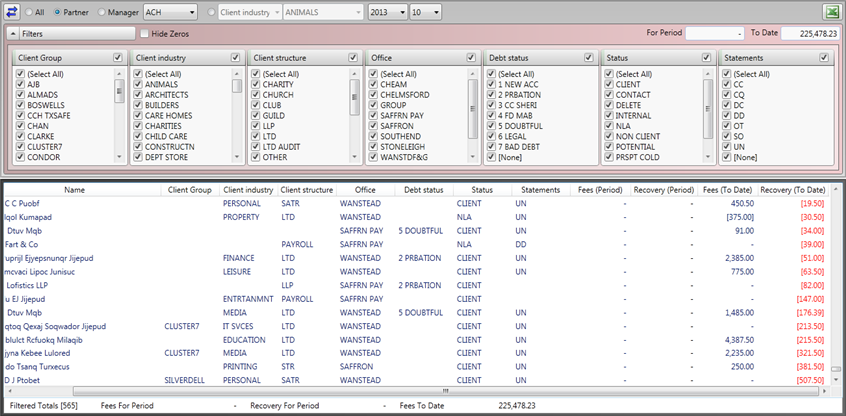846x416 pixels.
Task: Toggle the Status filter header checkbox
Action: [x=706, y=57]
